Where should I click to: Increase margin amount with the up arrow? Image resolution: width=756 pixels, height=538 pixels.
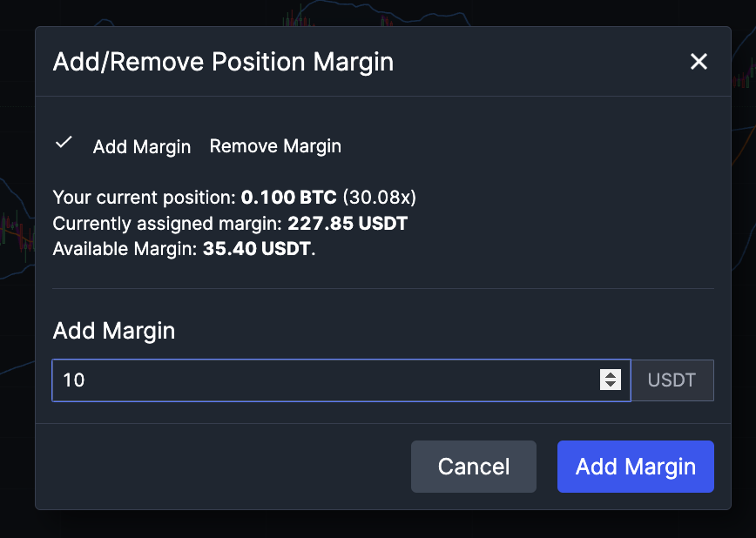click(611, 374)
